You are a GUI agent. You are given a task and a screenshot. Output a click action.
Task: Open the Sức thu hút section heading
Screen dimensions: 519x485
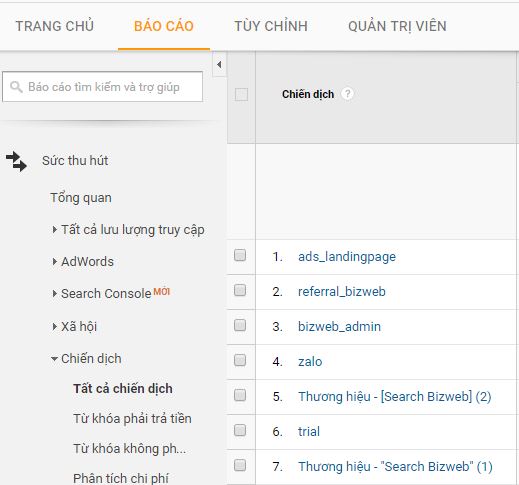(75, 161)
